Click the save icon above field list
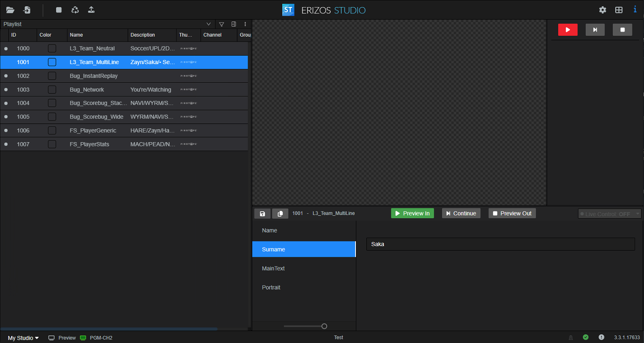The height and width of the screenshot is (343, 644). [x=262, y=214]
